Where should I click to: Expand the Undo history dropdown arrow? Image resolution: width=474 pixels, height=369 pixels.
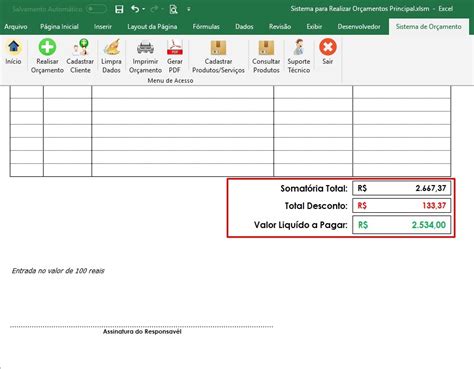pos(144,9)
